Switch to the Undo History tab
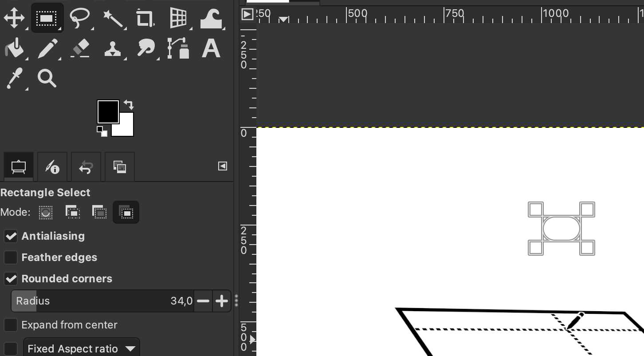The height and width of the screenshot is (356, 644). 86,167
